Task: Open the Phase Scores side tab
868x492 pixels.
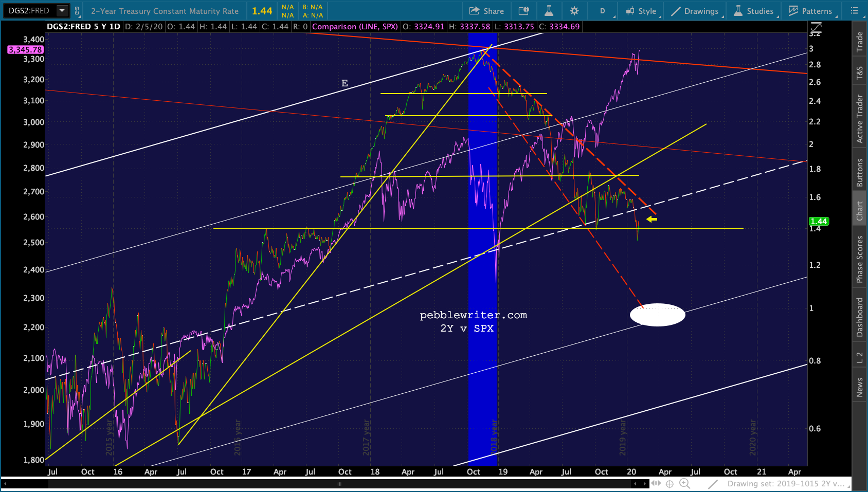Action: click(x=859, y=259)
